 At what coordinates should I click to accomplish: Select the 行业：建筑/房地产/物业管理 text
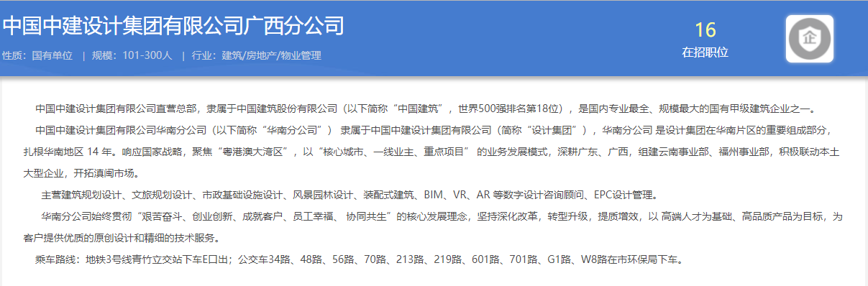[256, 55]
